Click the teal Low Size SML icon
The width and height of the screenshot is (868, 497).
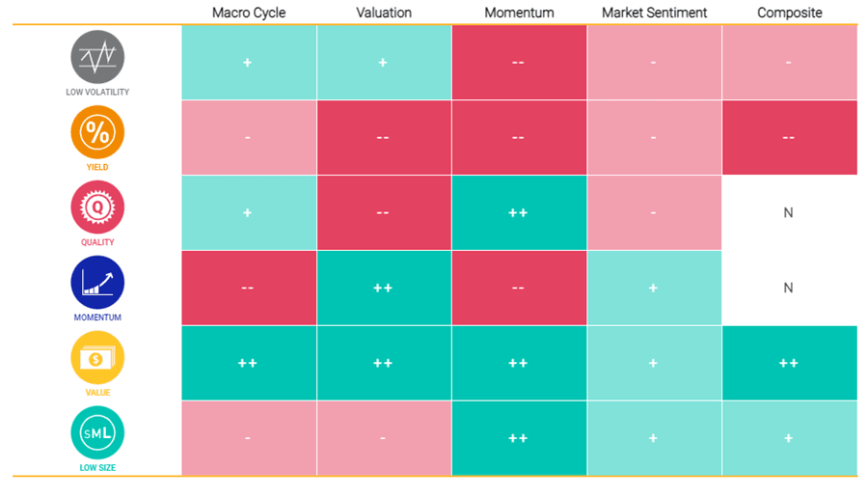(x=97, y=433)
